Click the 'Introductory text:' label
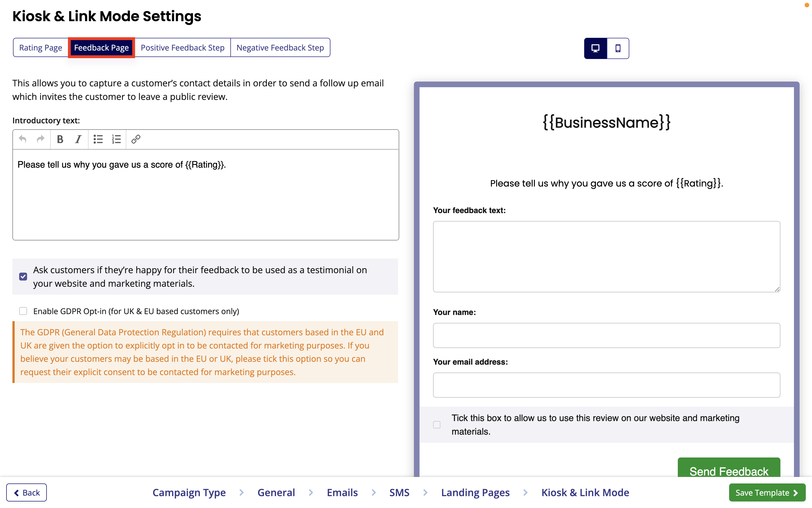This screenshot has height=508, width=812. point(46,120)
